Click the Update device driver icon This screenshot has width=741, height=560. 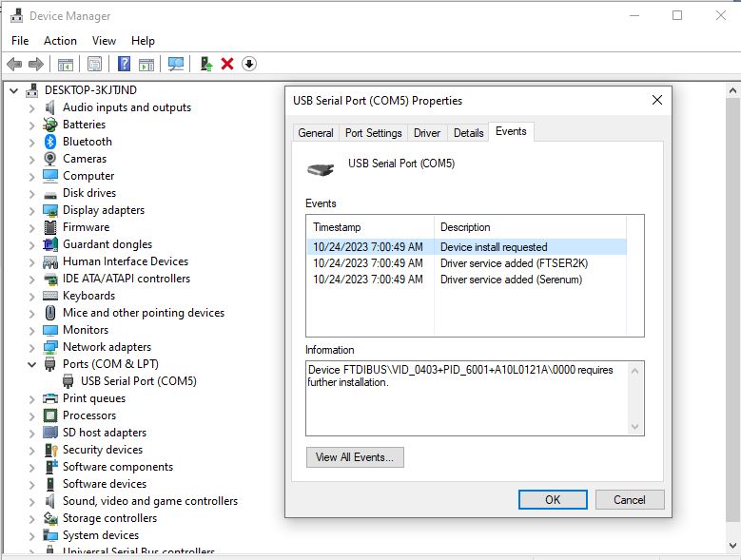click(x=205, y=64)
